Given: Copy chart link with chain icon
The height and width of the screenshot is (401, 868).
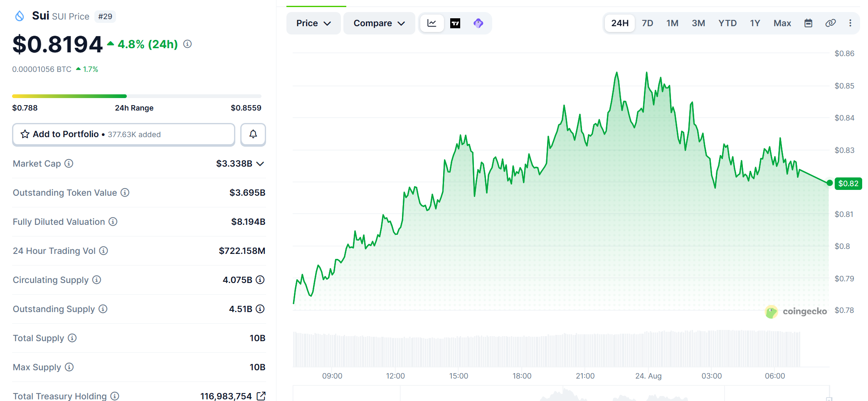Looking at the screenshot, I should coord(830,23).
